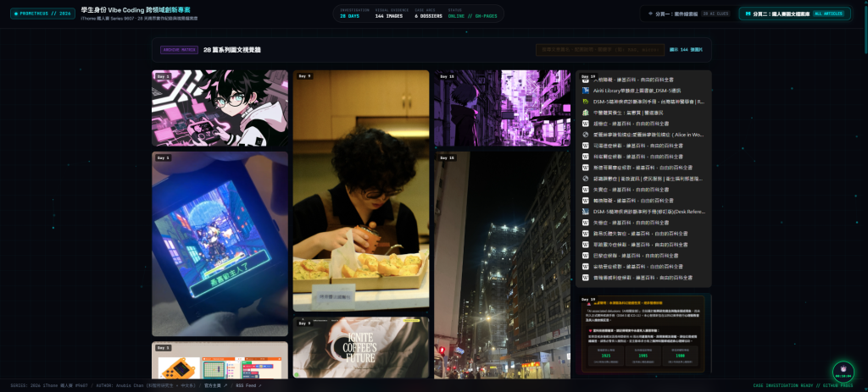The image size is (868, 392).
Task: Click the Airiti Library favicon
Action: 586,91
